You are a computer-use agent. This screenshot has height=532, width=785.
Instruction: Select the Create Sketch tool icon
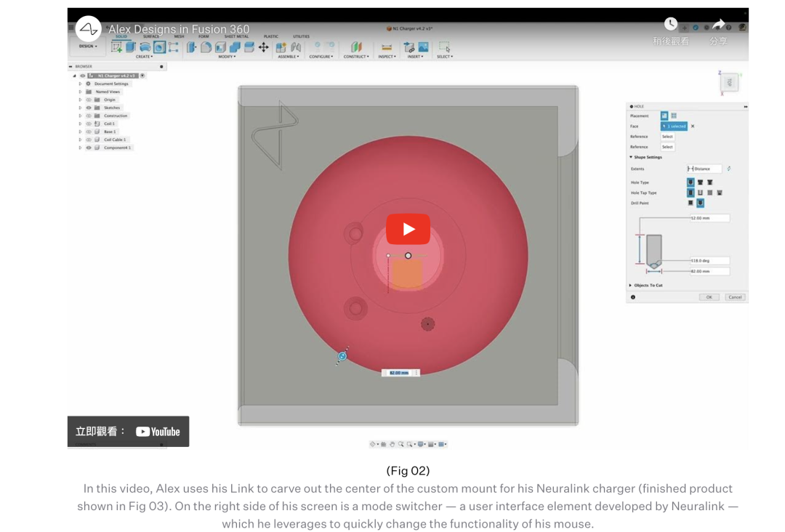(116, 47)
